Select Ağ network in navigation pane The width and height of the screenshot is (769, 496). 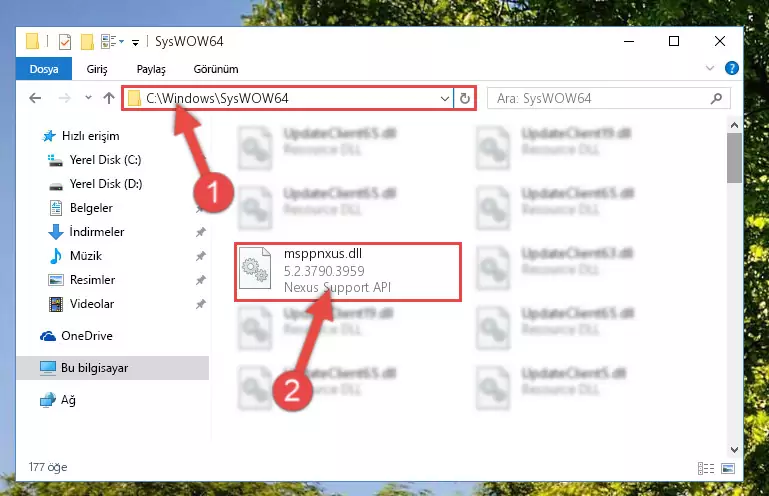point(58,400)
